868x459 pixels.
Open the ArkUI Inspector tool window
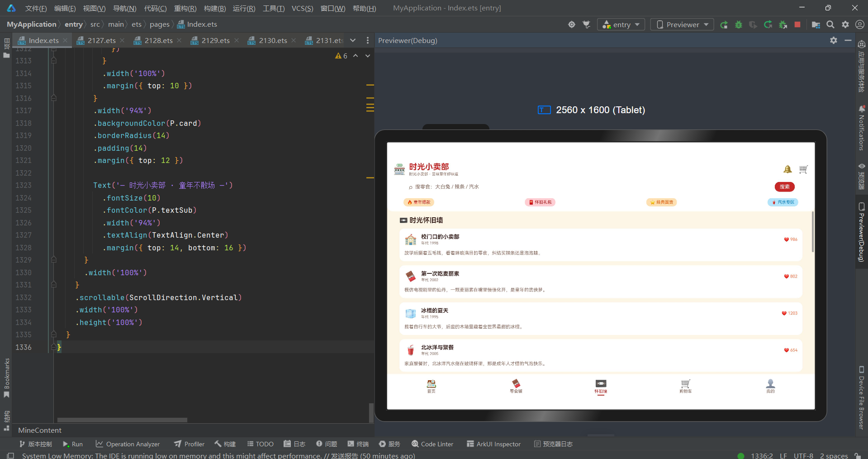coord(494,444)
